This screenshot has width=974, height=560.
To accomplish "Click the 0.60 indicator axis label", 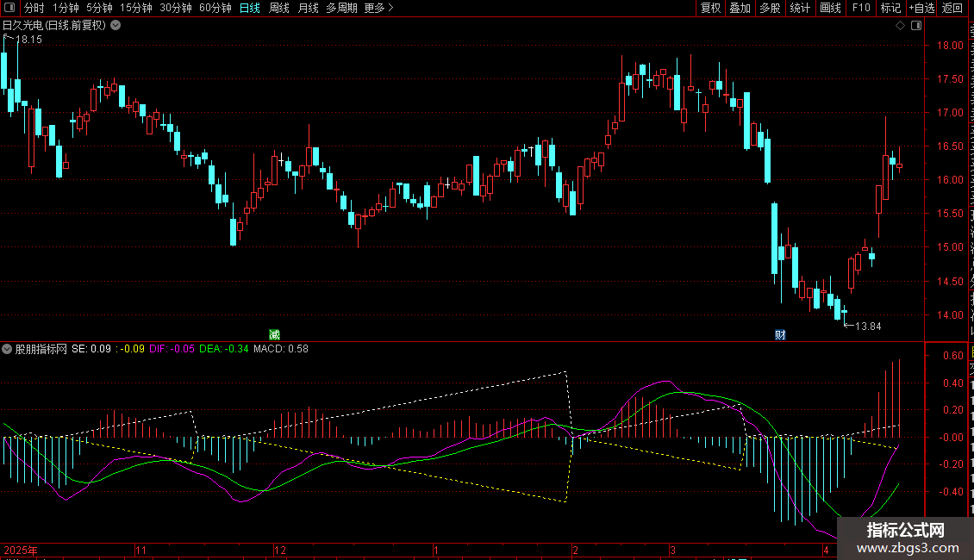I will tap(953, 356).
